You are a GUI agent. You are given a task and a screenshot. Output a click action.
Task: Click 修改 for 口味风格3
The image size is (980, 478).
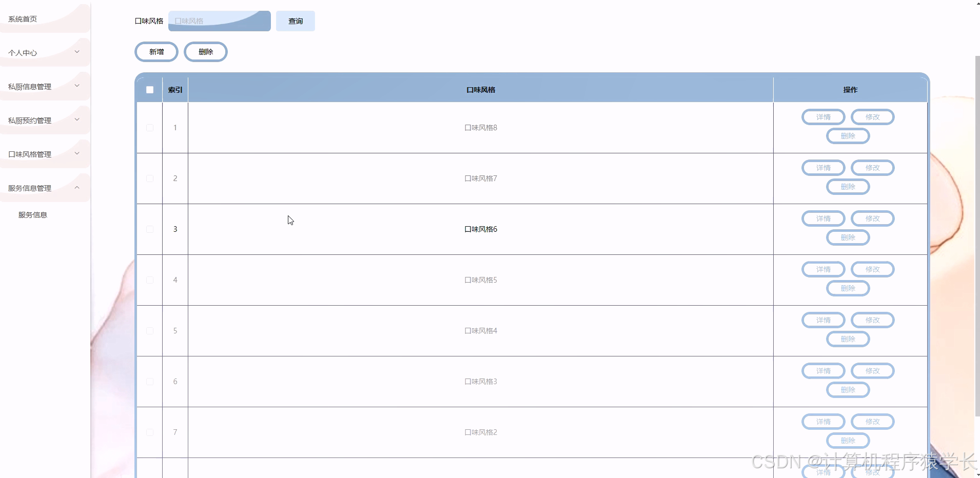click(x=873, y=371)
